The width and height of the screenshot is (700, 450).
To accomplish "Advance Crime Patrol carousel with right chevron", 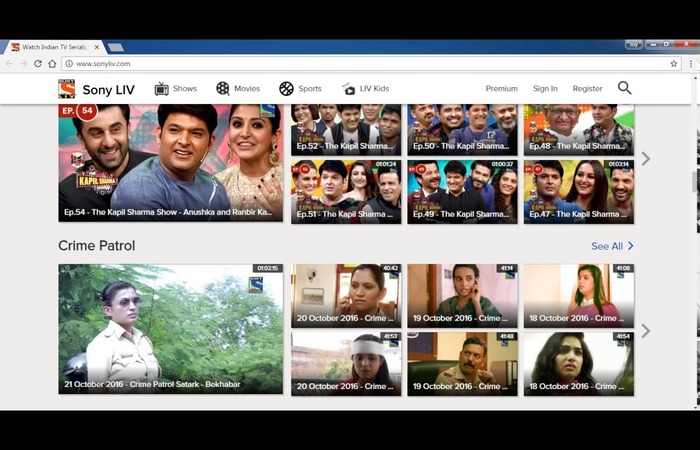I will (x=646, y=331).
